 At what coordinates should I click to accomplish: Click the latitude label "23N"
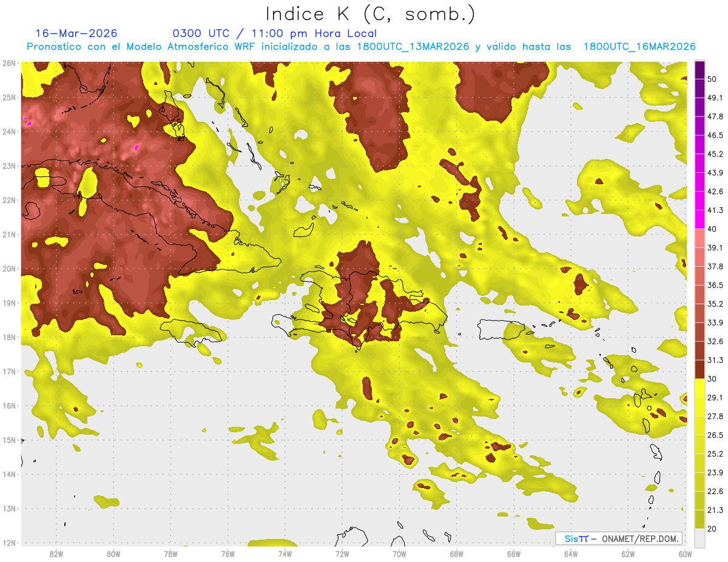point(8,166)
